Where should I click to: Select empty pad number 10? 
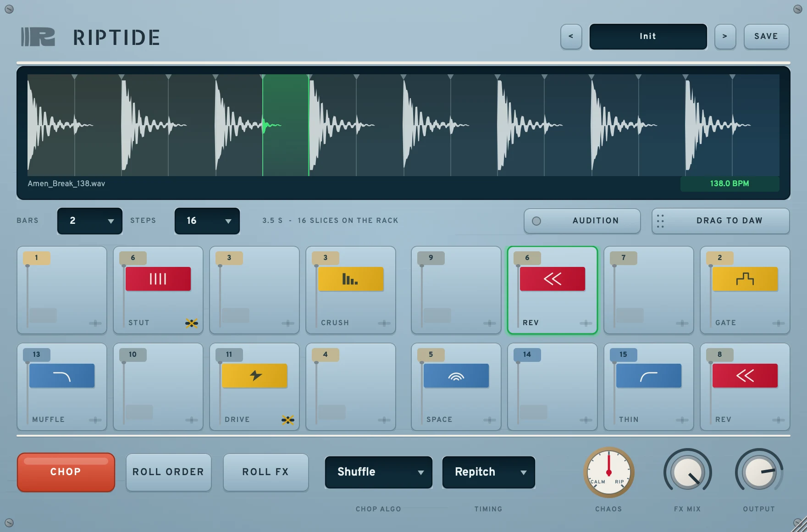(158, 387)
